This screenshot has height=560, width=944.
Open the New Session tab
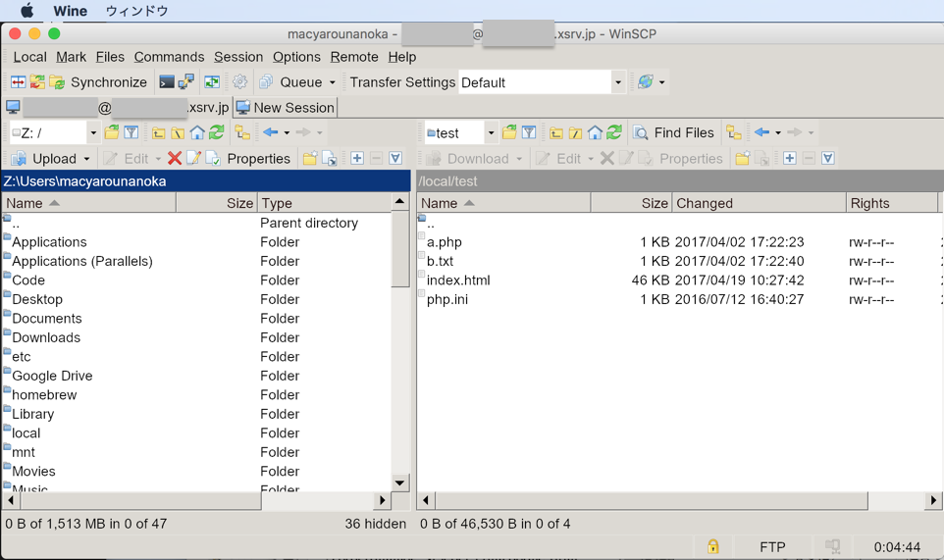pos(286,108)
